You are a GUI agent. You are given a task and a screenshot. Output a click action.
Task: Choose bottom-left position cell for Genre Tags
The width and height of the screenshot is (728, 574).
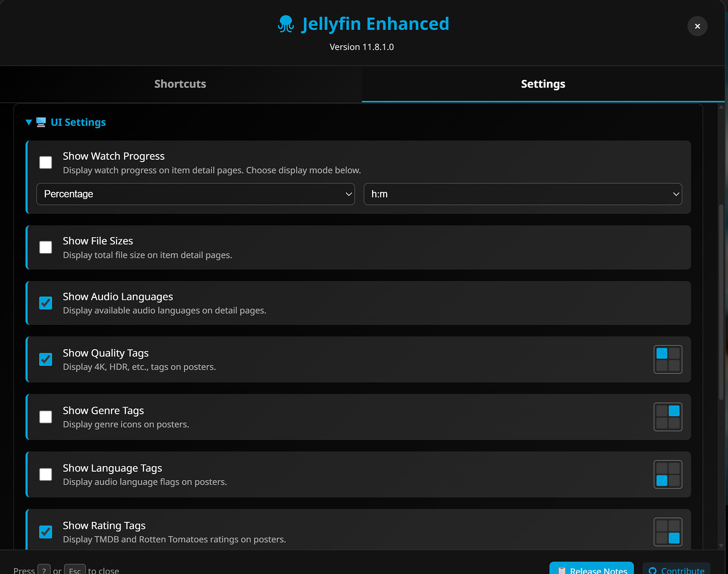[x=662, y=423]
